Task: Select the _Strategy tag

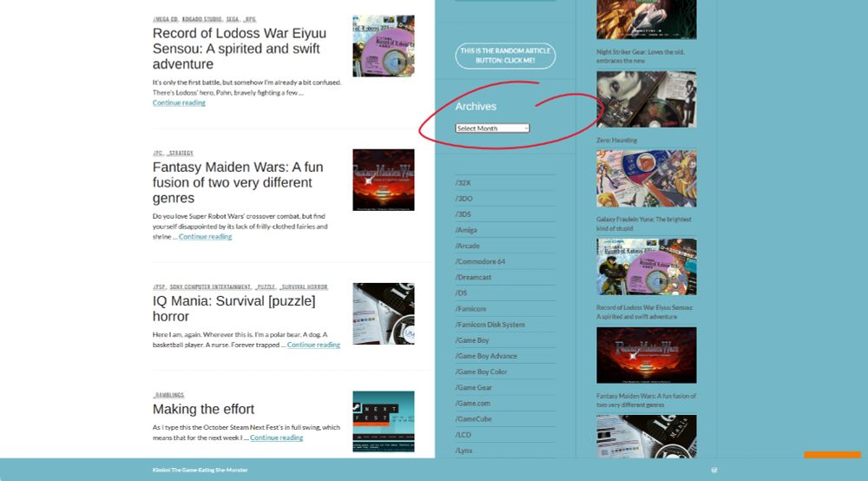Action: 181,154
